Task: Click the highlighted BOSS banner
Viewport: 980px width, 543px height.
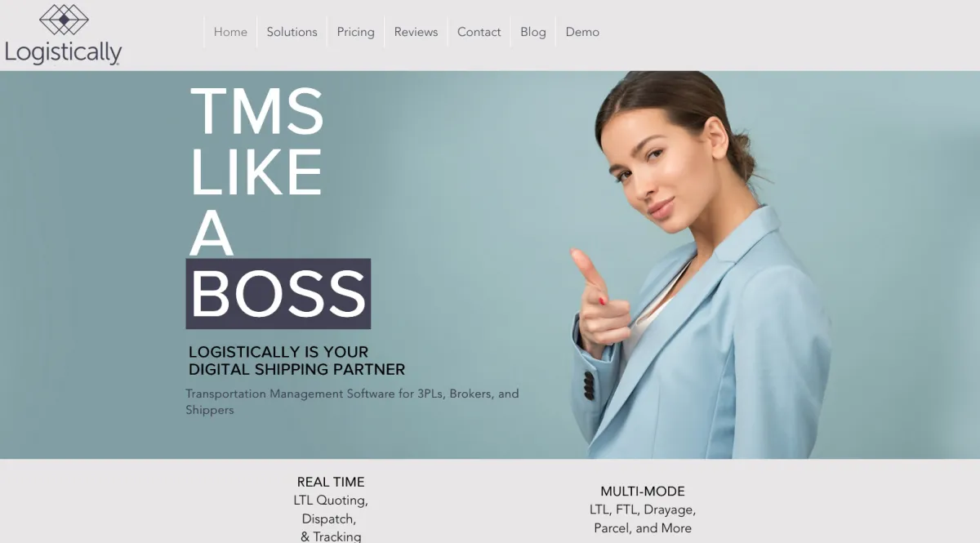Action: pos(278,294)
